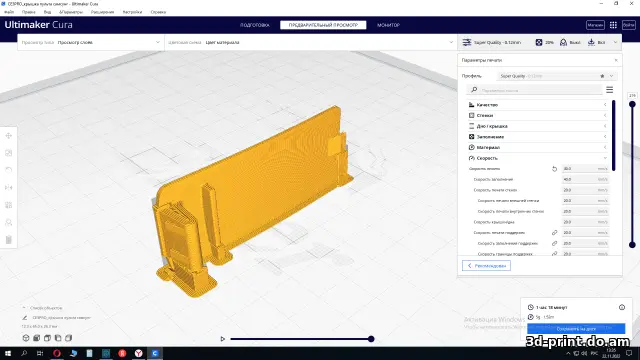Image resolution: width=640 pixels, height=360 pixels.
Task: Collapse the Speed settings category
Action: click(x=538, y=158)
